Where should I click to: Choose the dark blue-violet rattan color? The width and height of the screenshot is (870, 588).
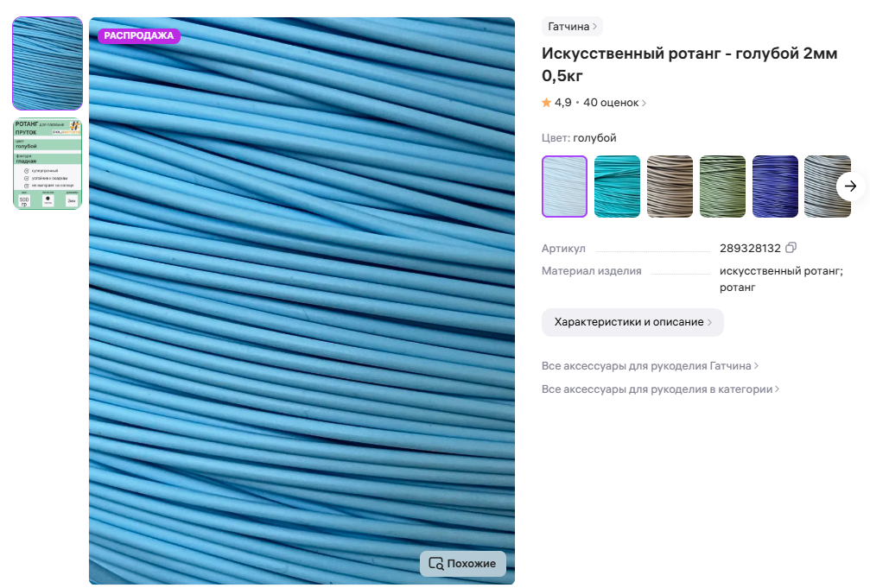click(x=775, y=187)
